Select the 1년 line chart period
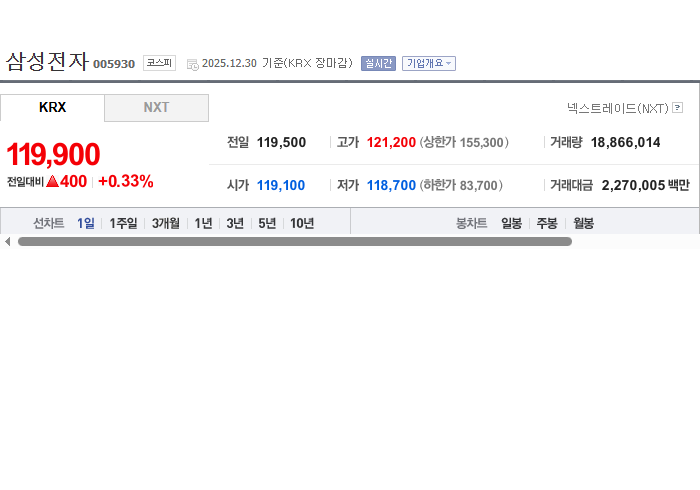Viewport: 700px width, 490px height. (x=203, y=223)
